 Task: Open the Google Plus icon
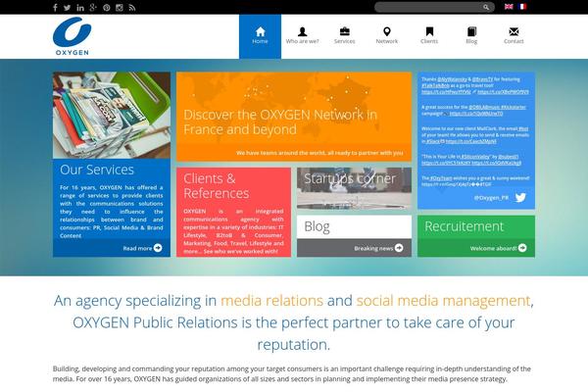pos(93,7)
